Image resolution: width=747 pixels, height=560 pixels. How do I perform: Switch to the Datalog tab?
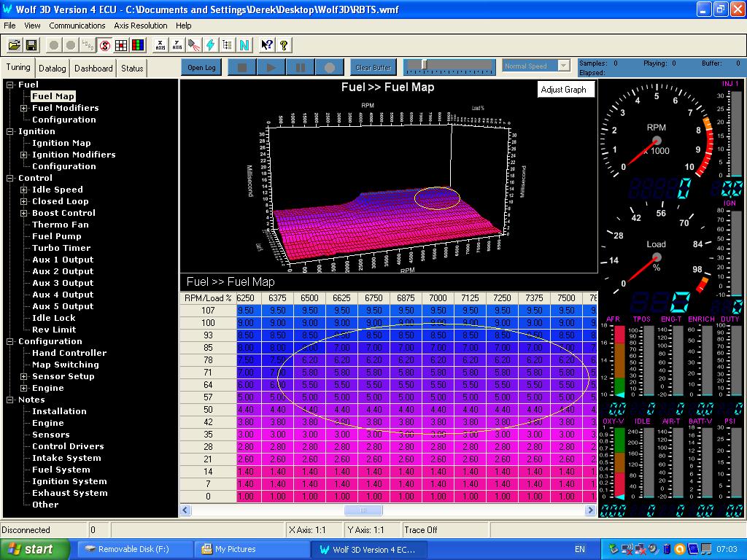pyautogui.click(x=52, y=69)
